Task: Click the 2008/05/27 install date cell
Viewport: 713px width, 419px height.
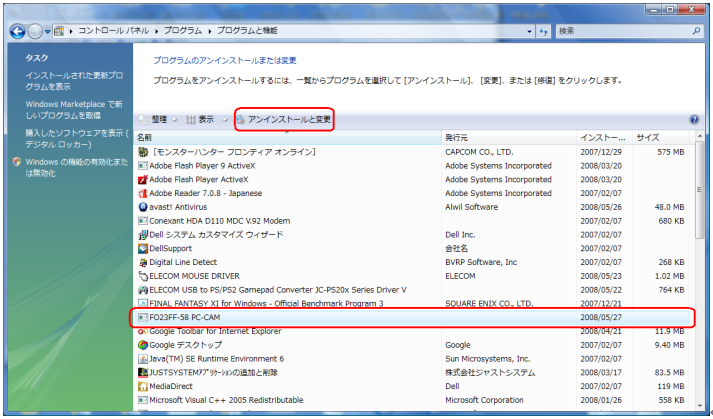Action: (601, 317)
